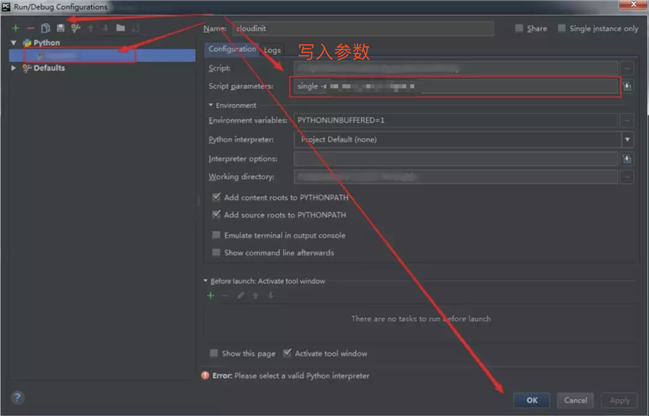The width and height of the screenshot is (649, 416).
Task: Select the highlighted configuration under Python
Action: point(102,55)
